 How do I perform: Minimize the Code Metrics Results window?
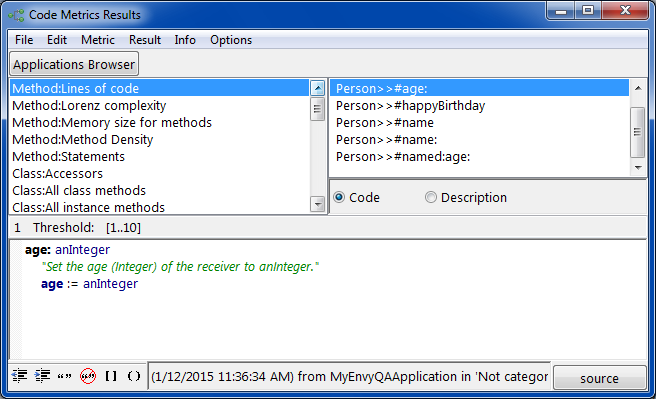[561, 10]
